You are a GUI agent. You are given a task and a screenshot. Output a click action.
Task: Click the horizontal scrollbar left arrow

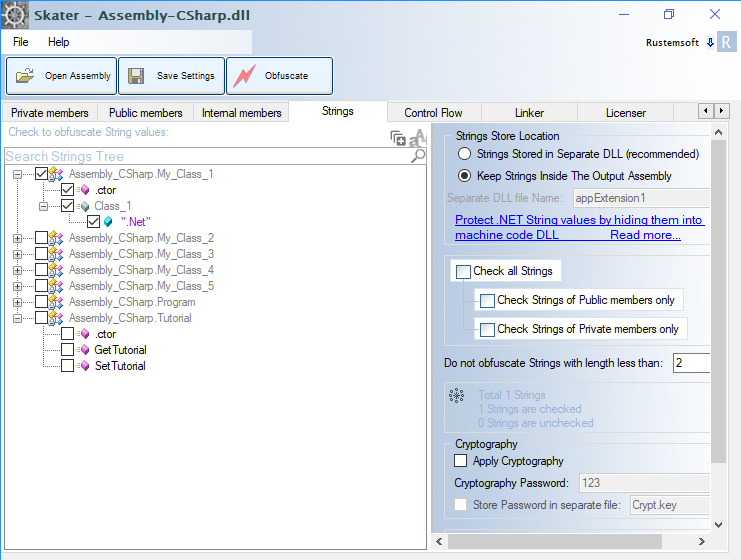click(x=439, y=541)
